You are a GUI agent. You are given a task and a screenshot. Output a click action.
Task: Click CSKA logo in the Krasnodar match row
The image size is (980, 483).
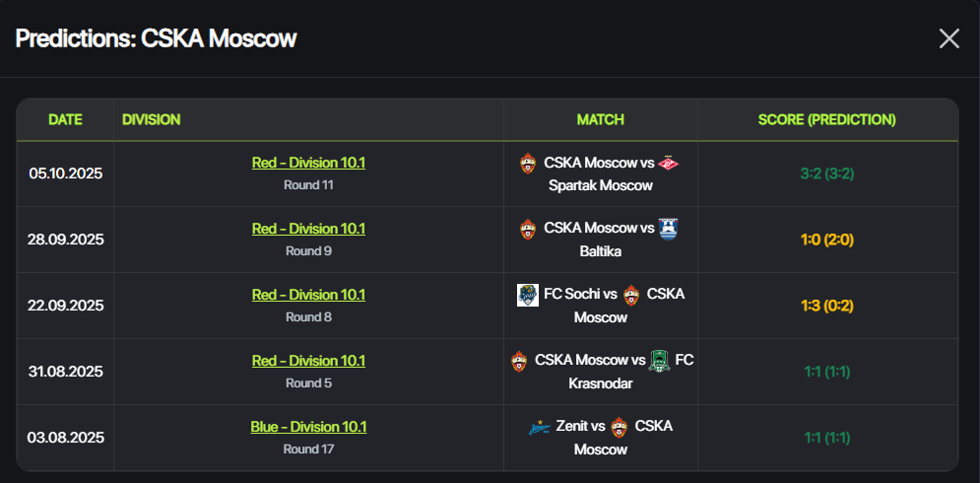519,361
